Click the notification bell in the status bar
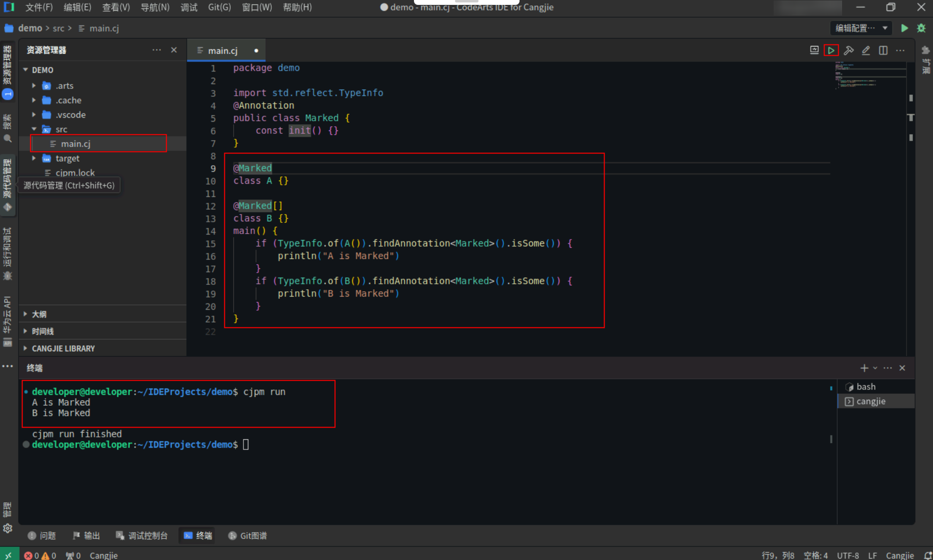The width and height of the screenshot is (933, 560). point(927,556)
